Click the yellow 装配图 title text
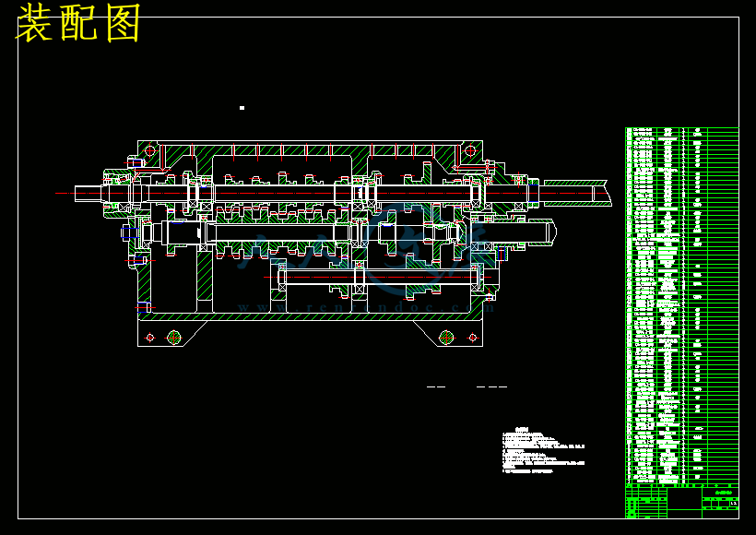Image resolution: width=756 pixels, height=535 pixels. (x=78, y=23)
